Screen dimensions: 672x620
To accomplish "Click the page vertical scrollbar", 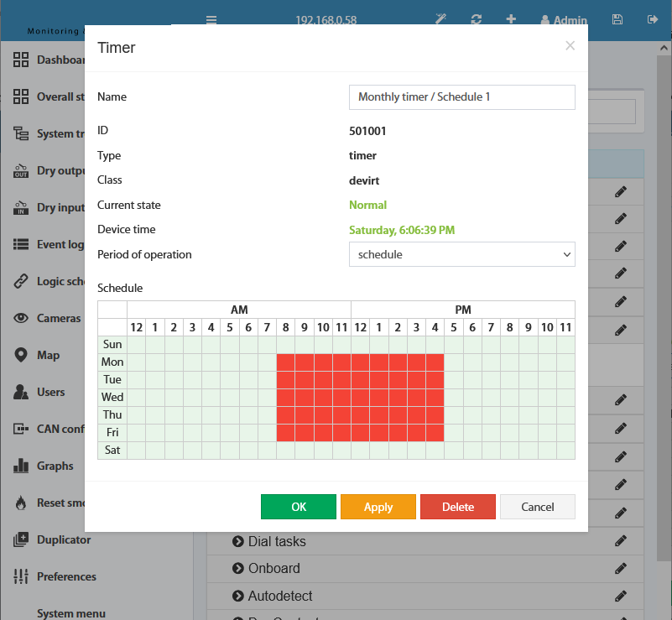I will [664, 308].
